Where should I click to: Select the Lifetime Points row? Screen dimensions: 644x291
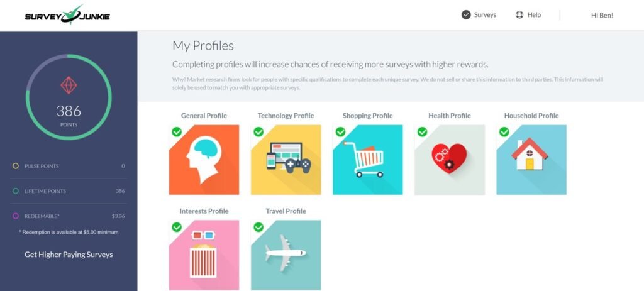tap(69, 191)
